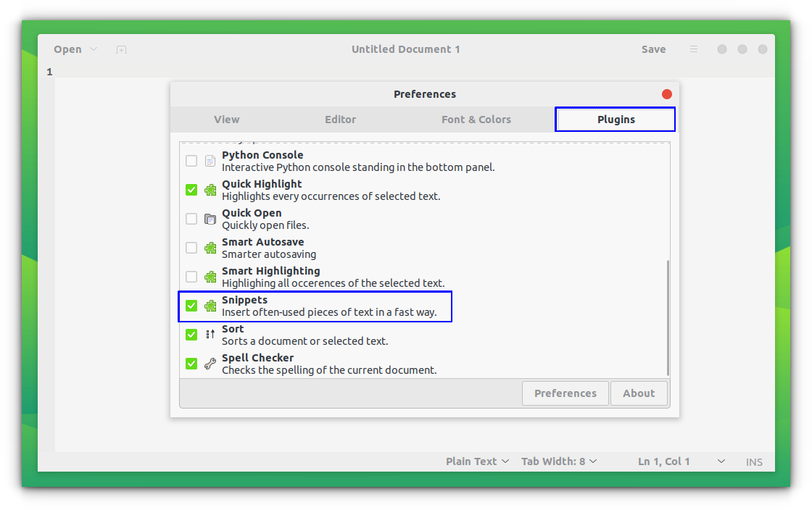The height and width of the screenshot is (510, 812).
Task: Switch to the Font & Colors tab
Action: [476, 119]
